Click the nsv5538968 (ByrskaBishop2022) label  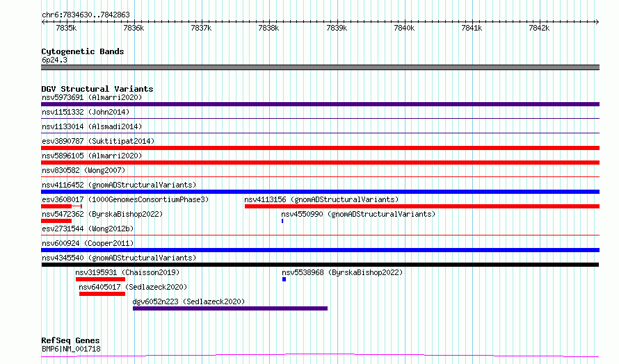(x=342, y=272)
